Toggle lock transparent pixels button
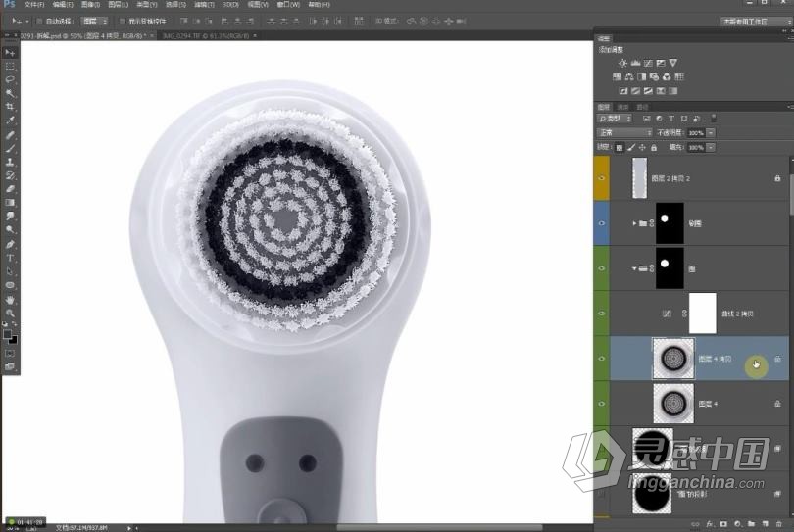 pyautogui.click(x=619, y=148)
